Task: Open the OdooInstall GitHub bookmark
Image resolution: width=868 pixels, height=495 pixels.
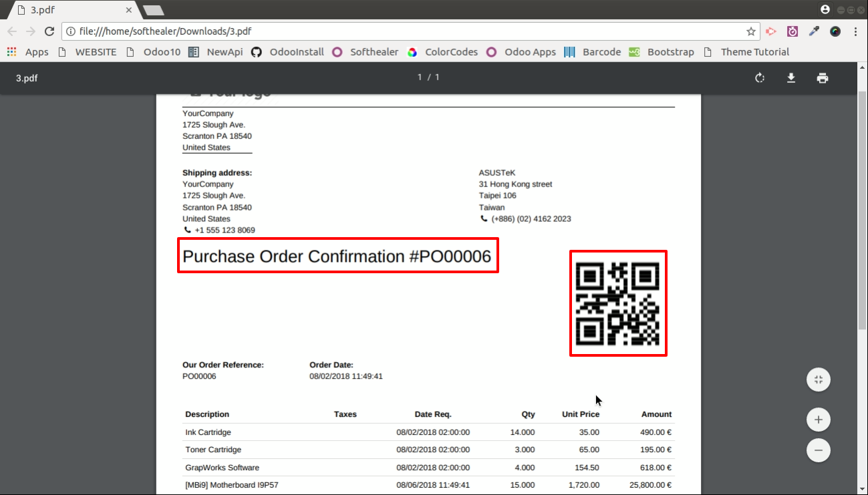Action: coord(287,52)
